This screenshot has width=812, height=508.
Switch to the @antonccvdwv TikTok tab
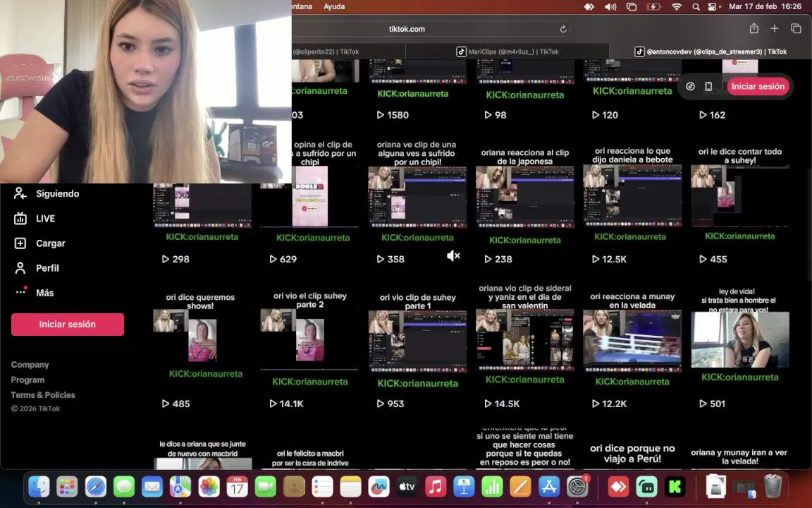pos(710,52)
